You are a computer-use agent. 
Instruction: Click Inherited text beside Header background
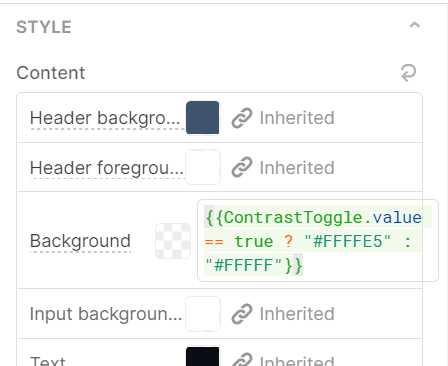pyautogui.click(x=297, y=118)
